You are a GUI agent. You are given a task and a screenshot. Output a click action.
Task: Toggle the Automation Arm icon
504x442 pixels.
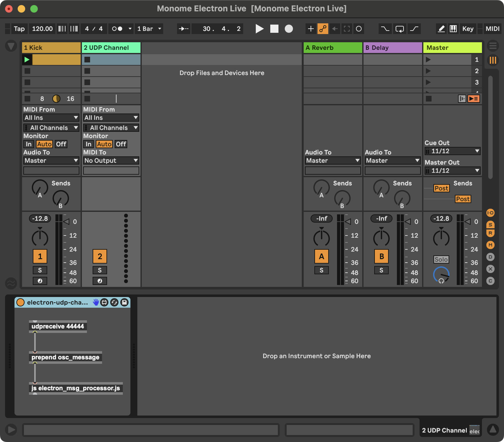(323, 29)
